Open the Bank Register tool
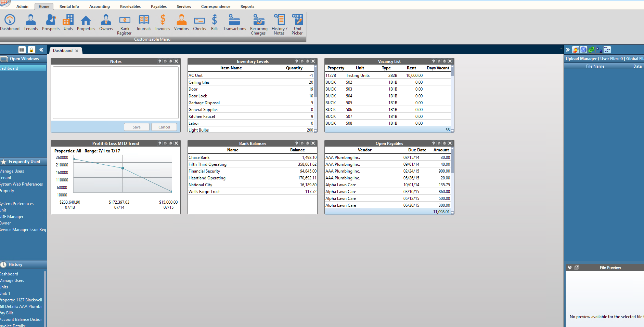 (x=125, y=25)
